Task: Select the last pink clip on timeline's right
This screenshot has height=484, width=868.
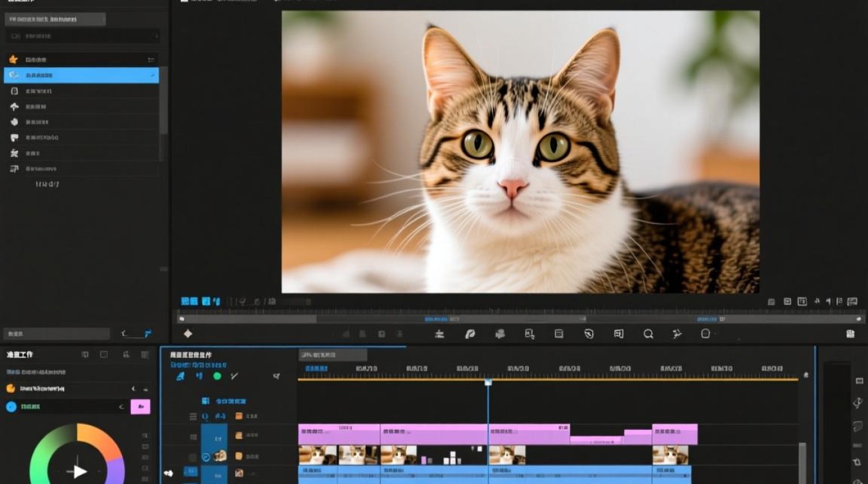Action: (675, 434)
